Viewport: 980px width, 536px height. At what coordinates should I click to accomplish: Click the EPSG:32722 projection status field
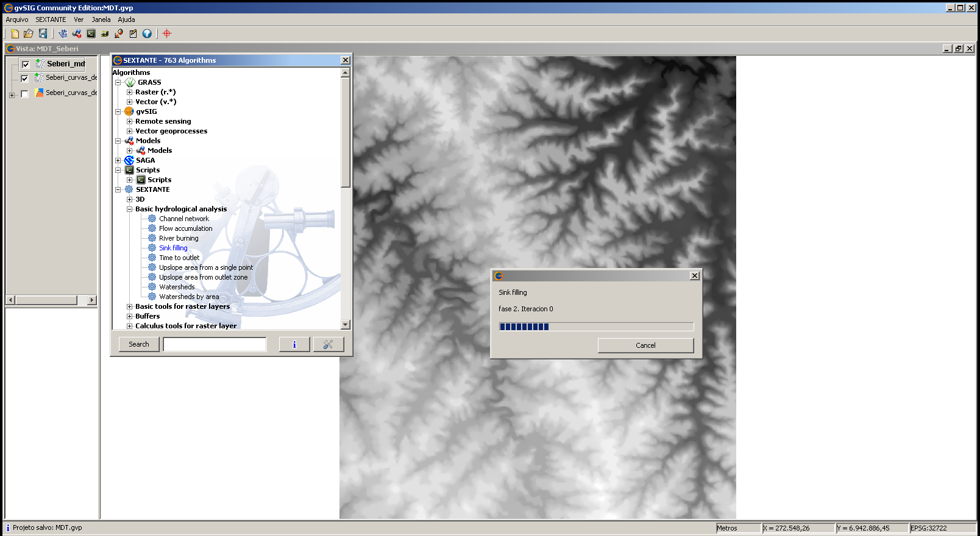(942, 528)
